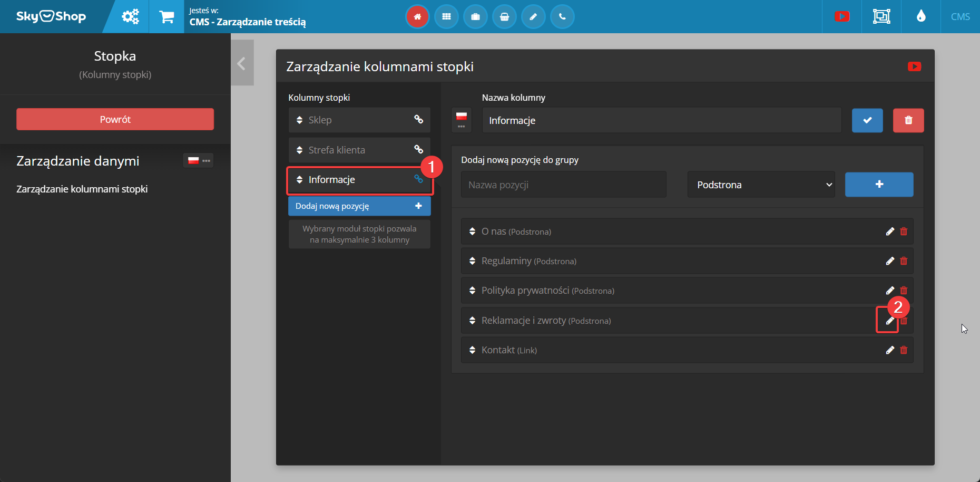Open the grid shortcut in top bar
This screenshot has width=980, height=482.
pos(446,17)
